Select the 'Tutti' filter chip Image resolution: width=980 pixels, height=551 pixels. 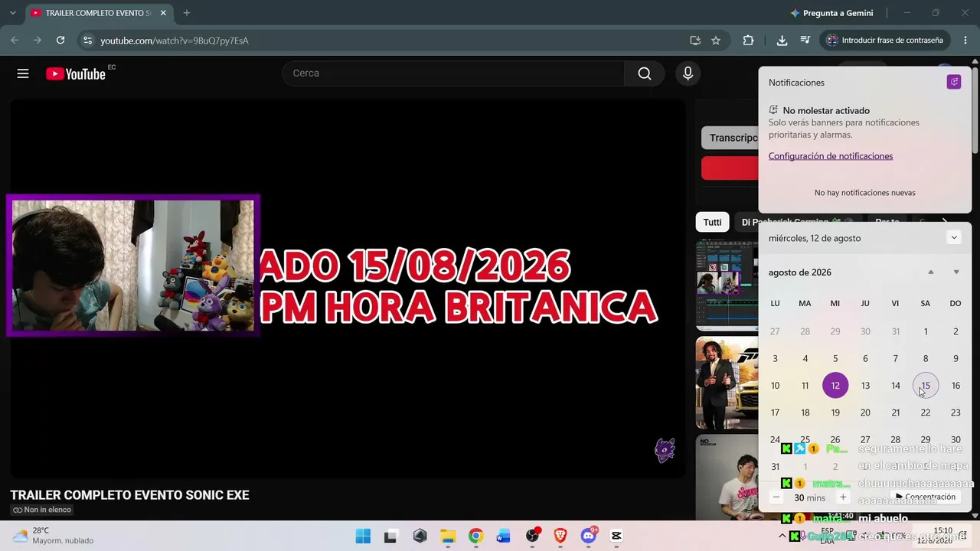tap(712, 222)
